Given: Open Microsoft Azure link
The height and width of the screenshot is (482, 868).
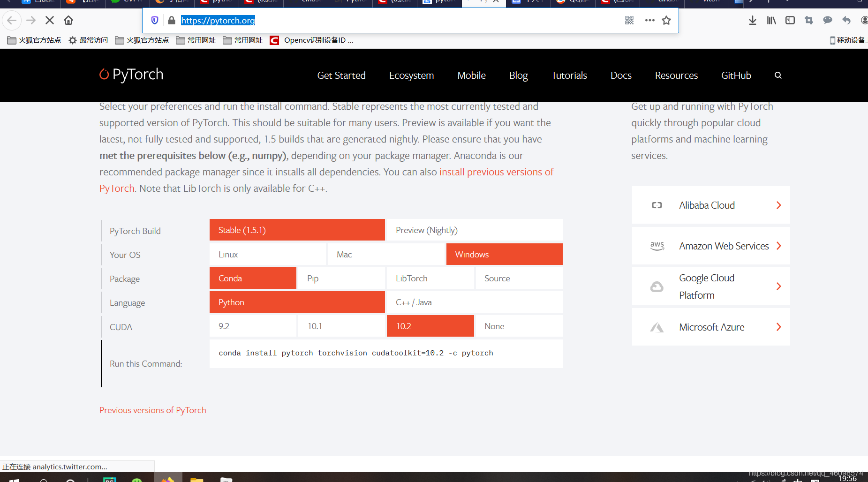Looking at the screenshot, I should point(711,327).
